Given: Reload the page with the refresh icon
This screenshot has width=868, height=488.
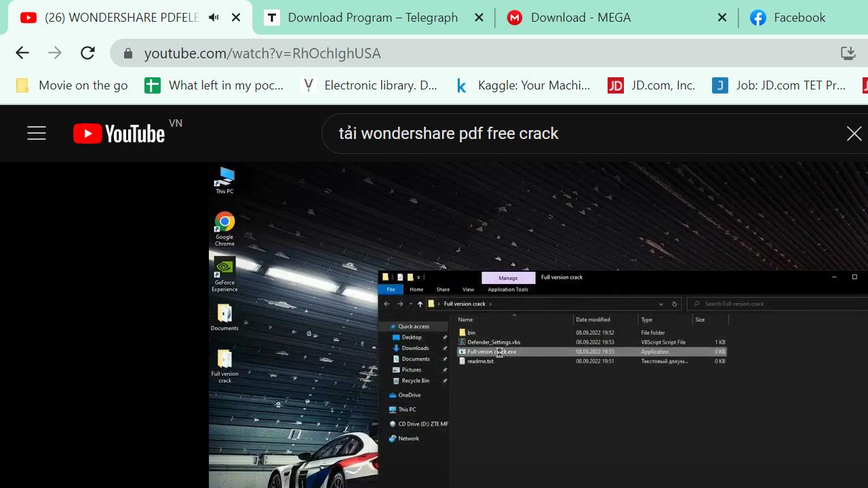Looking at the screenshot, I should [x=87, y=53].
